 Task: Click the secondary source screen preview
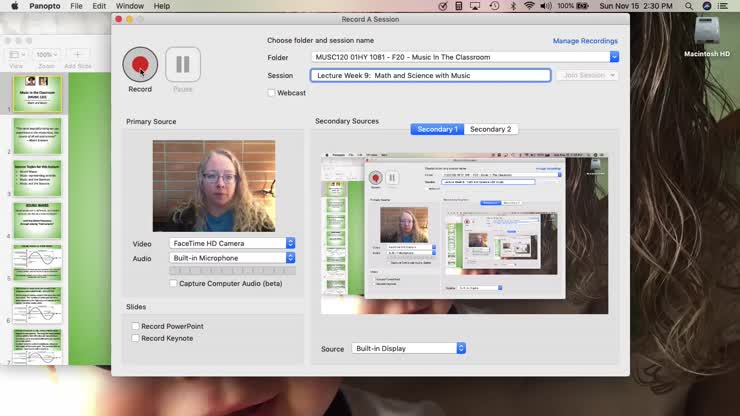pos(464,233)
